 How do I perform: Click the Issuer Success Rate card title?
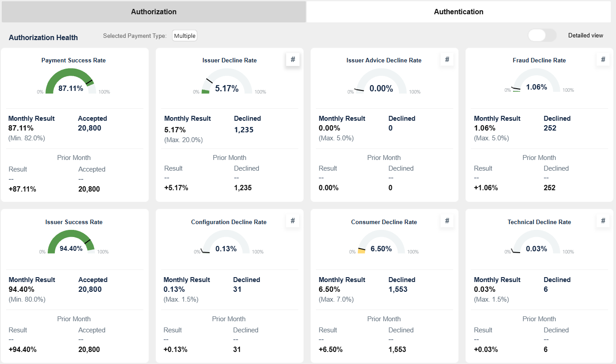click(x=74, y=222)
